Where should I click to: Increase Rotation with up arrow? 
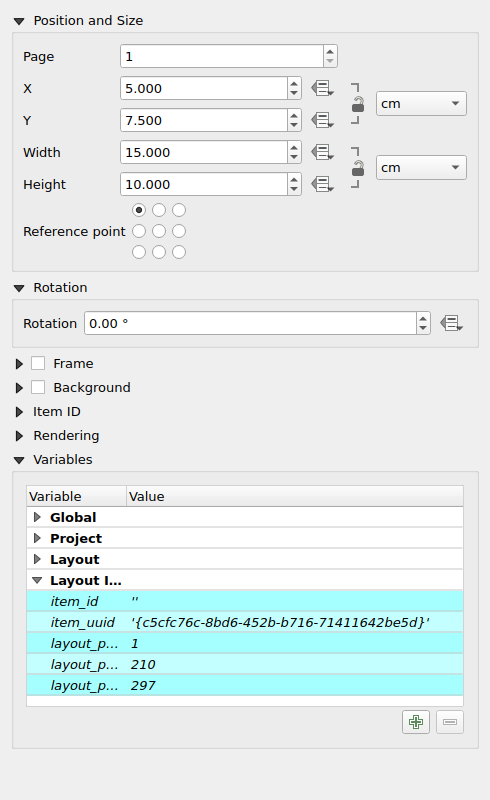(423, 318)
